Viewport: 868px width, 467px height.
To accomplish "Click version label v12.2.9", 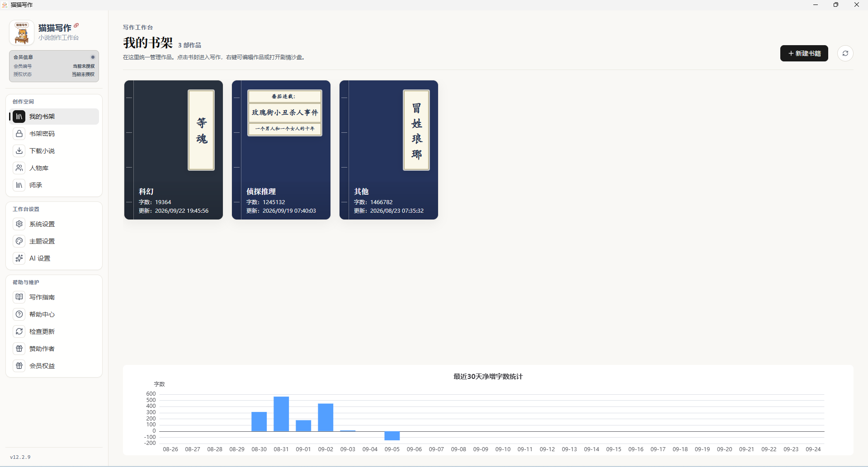I will [20, 457].
